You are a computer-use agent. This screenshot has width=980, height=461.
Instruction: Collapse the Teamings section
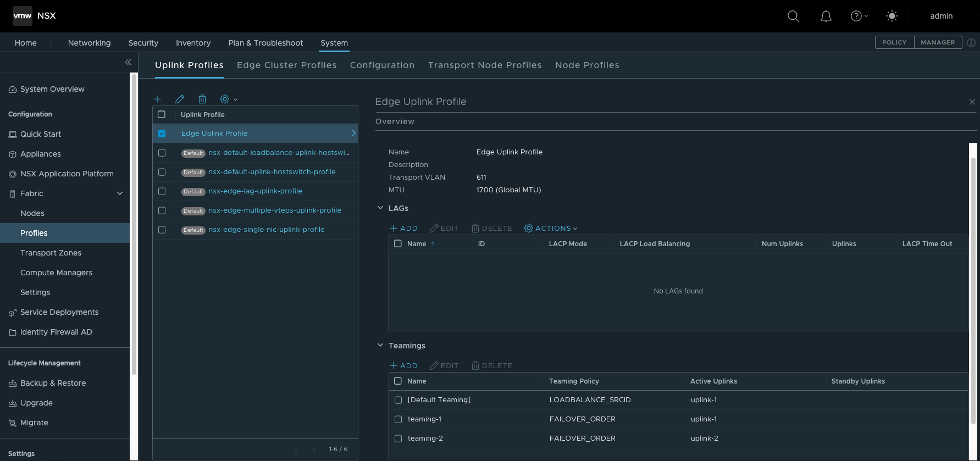click(x=380, y=345)
